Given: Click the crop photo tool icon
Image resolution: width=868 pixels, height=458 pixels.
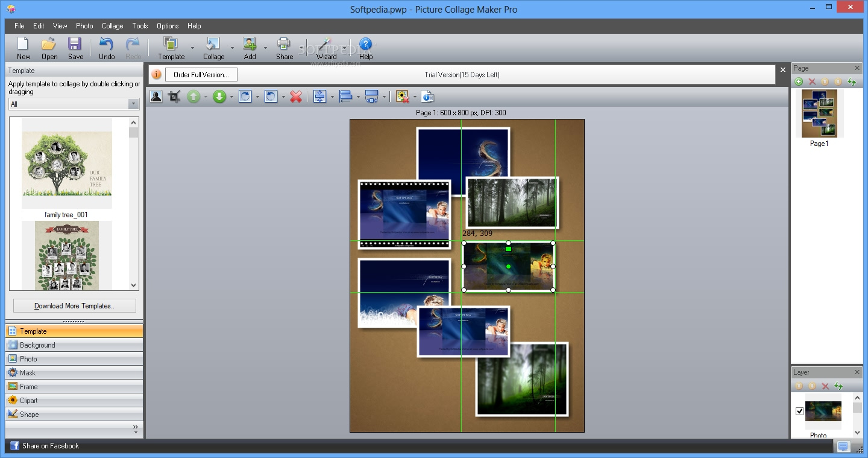Looking at the screenshot, I should pyautogui.click(x=174, y=97).
